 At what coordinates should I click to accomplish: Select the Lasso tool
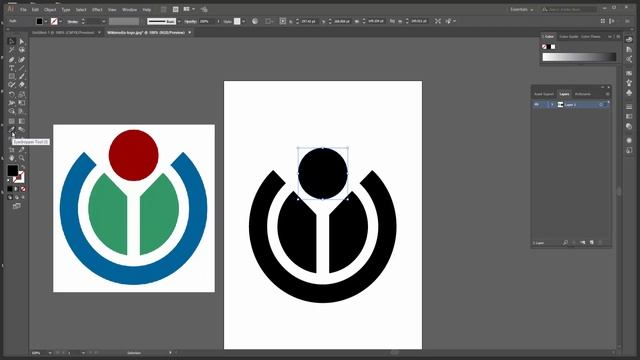point(22,50)
